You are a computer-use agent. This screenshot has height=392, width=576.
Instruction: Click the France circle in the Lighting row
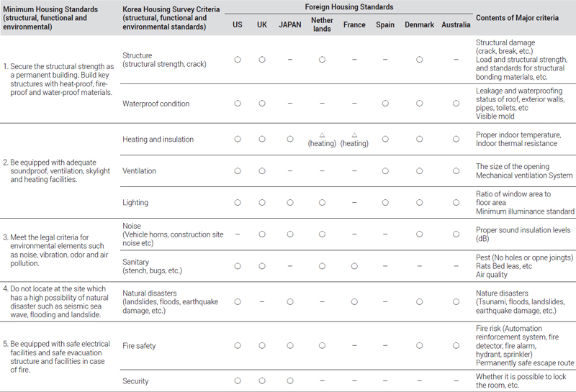354,203
